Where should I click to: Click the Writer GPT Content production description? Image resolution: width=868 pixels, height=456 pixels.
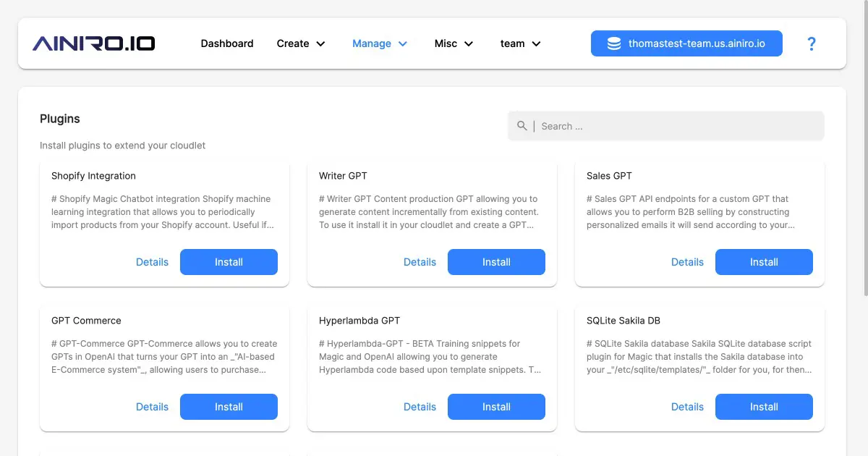coord(429,212)
